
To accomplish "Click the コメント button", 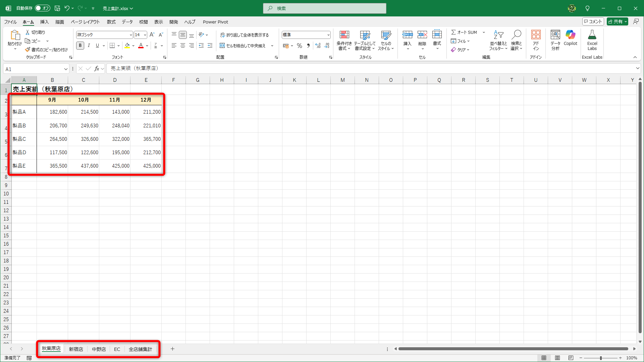I will coord(593,21).
